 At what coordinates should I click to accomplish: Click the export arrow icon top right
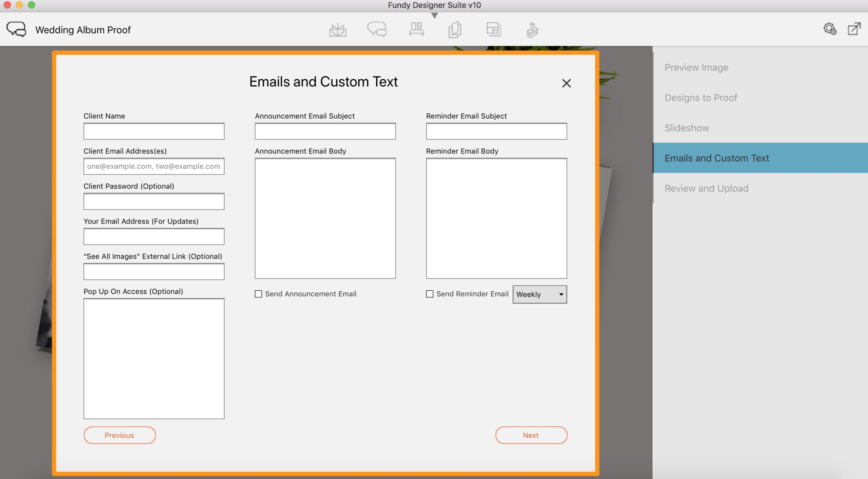854,29
